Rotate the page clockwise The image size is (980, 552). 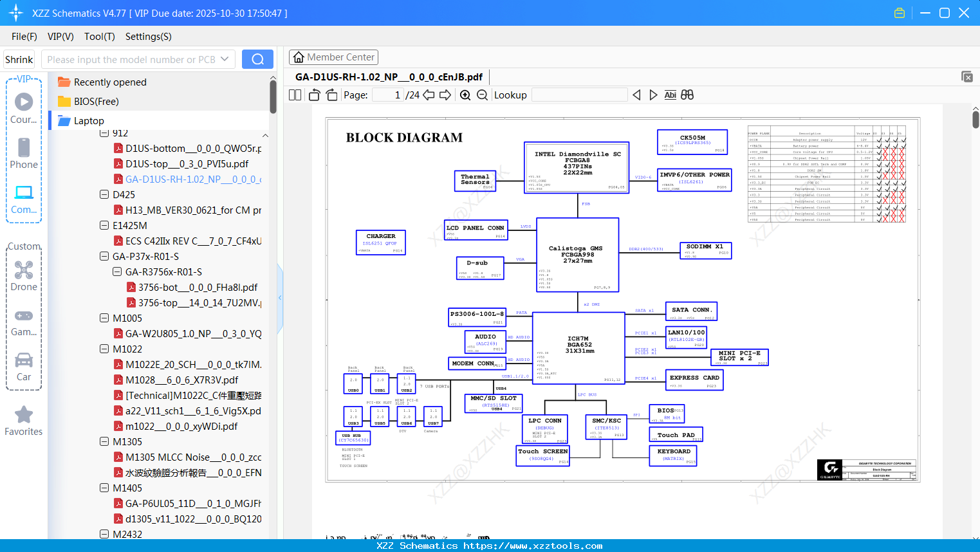(331, 95)
